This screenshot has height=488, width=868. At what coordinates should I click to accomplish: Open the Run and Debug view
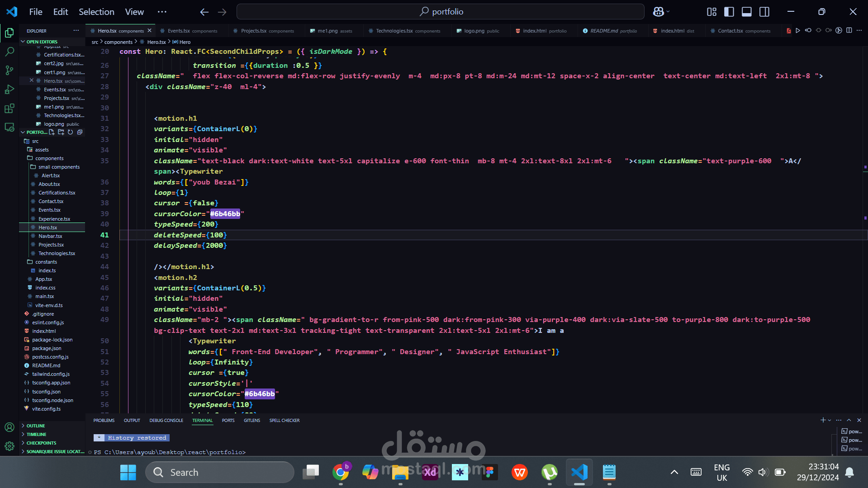9,90
